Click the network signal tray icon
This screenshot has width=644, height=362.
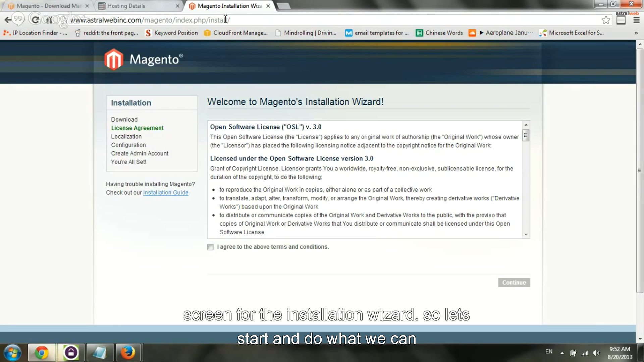point(585,353)
